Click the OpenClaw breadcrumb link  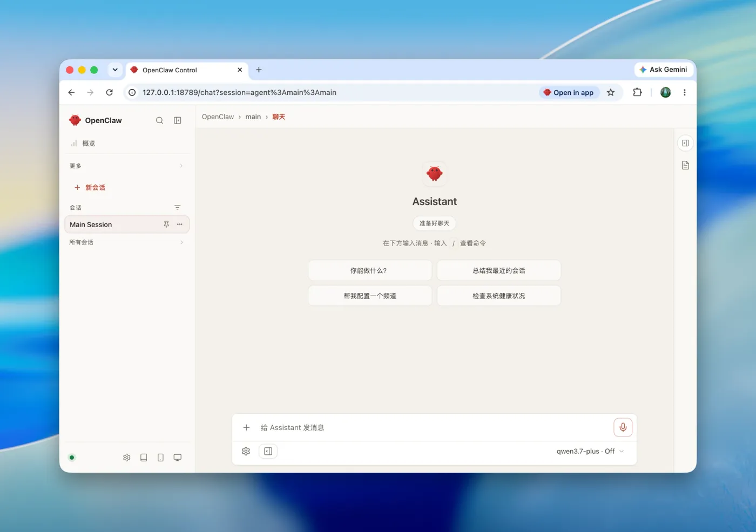point(218,117)
